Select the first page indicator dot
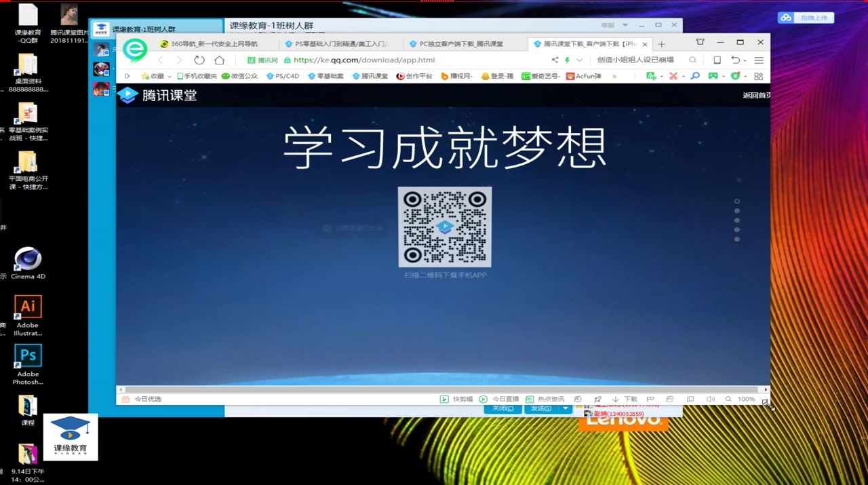Image resolution: width=868 pixels, height=485 pixels. (x=736, y=201)
